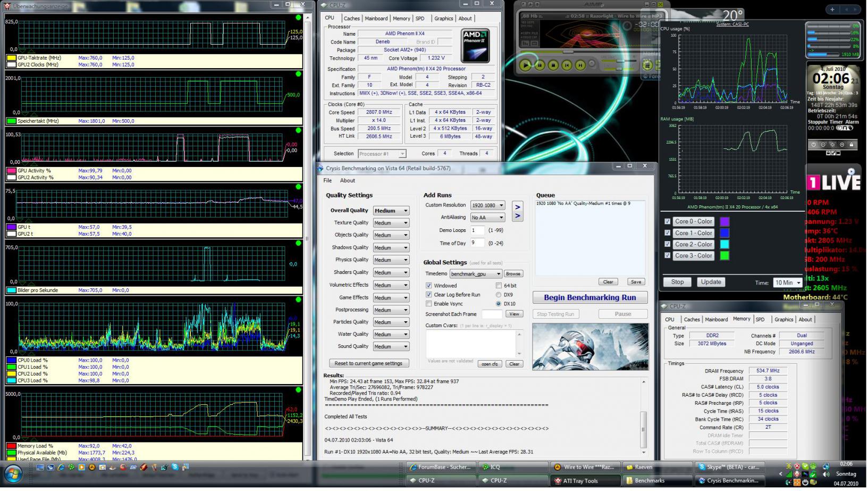Open Internet Explorer from quick launch
The image size is (868, 491).
click(61, 467)
